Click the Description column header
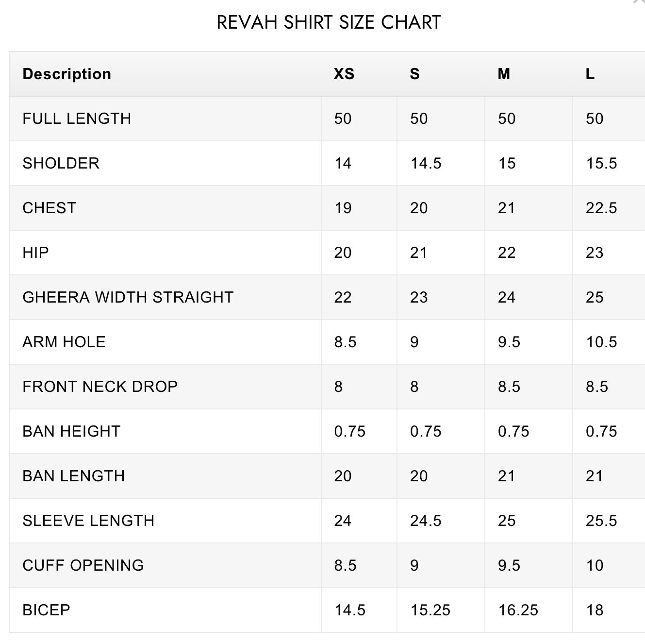The height and width of the screenshot is (644, 645). click(x=67, y=74)
